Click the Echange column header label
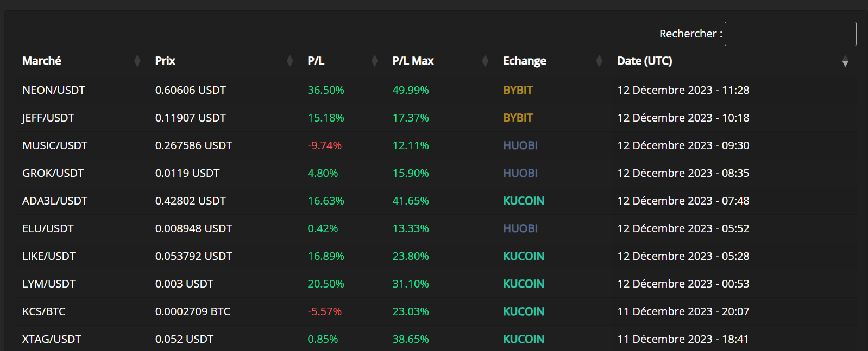The image size is (868, 351). tap(524, 61)
